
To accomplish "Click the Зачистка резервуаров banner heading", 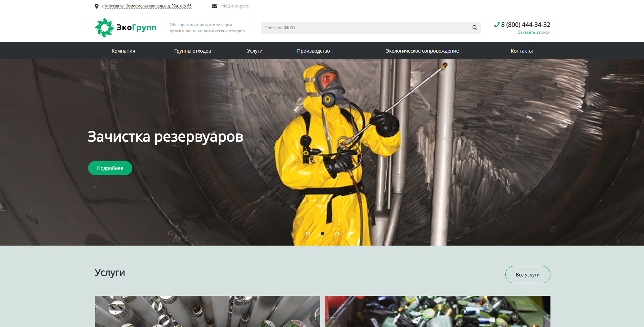I will tap(165, 137).
